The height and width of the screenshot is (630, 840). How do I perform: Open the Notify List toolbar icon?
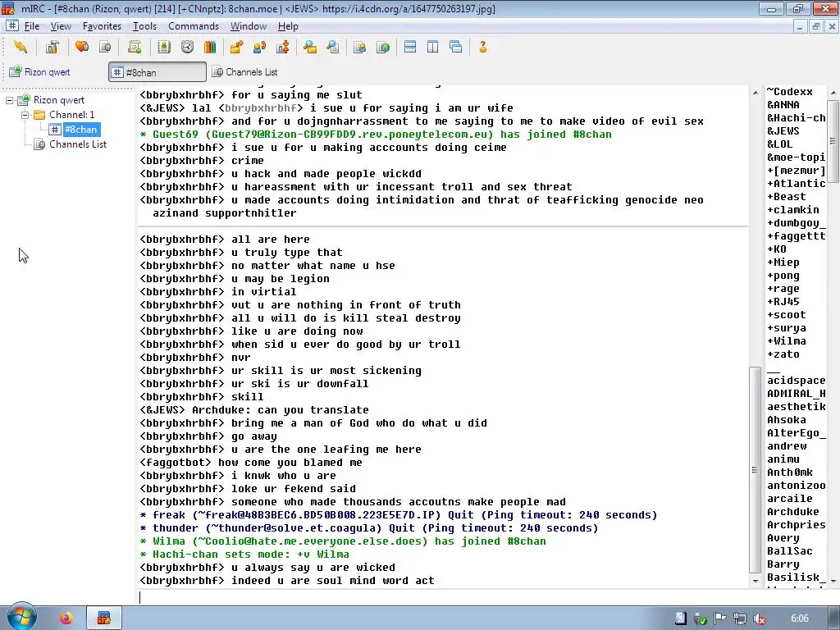tap(359, 47)
